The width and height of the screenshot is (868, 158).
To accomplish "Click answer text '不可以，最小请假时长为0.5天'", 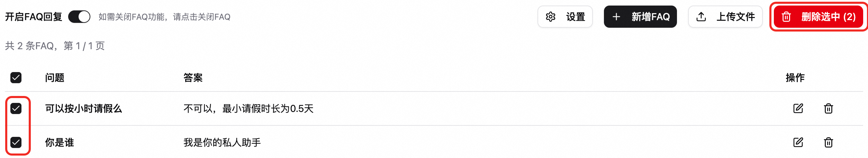I will point(248,108).
